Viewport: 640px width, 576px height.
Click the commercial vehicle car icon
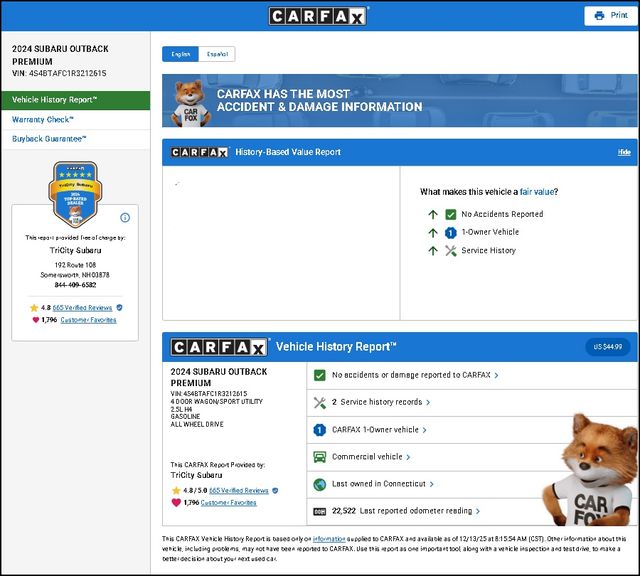[x=320, y=457]
